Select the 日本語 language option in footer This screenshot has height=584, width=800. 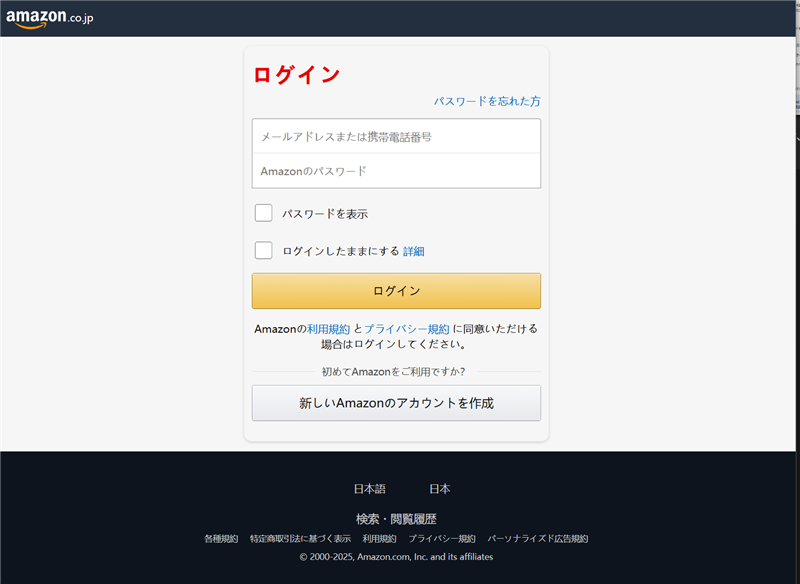point(369,489)
